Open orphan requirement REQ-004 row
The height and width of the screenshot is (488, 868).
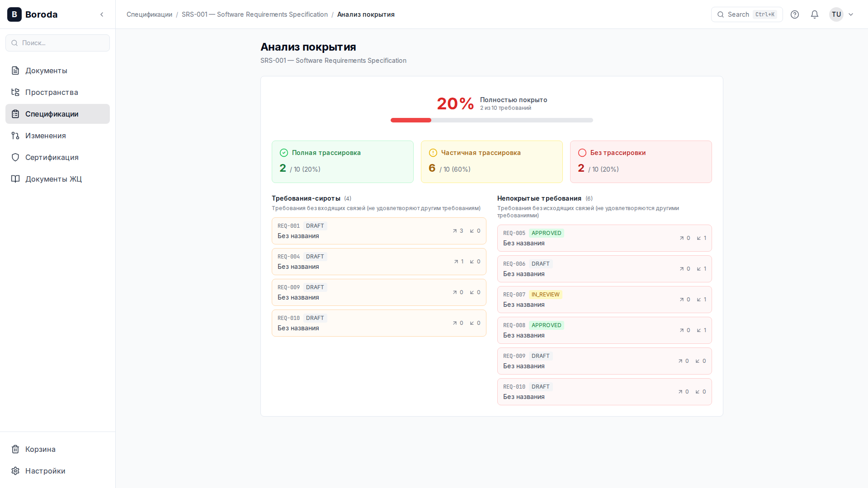click(378, 262)
